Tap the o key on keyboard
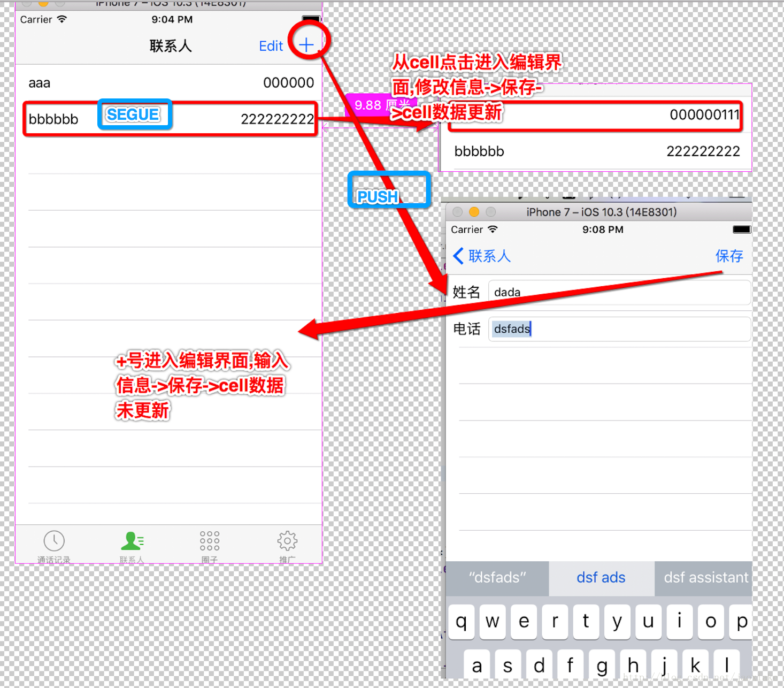Screen dimensions: 784x688 pyautogui.click(x=711, y=622)
